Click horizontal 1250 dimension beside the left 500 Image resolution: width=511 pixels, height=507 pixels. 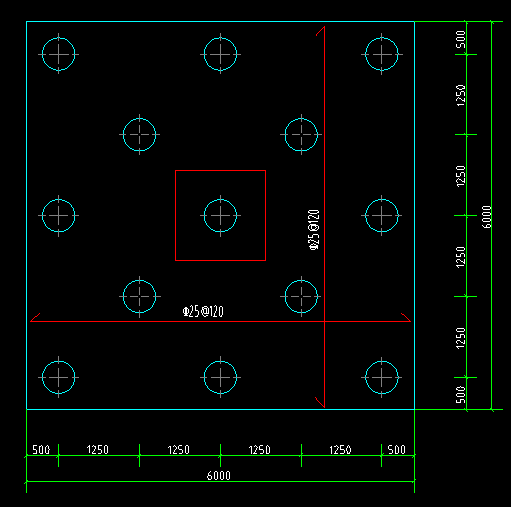coord(97,450)
